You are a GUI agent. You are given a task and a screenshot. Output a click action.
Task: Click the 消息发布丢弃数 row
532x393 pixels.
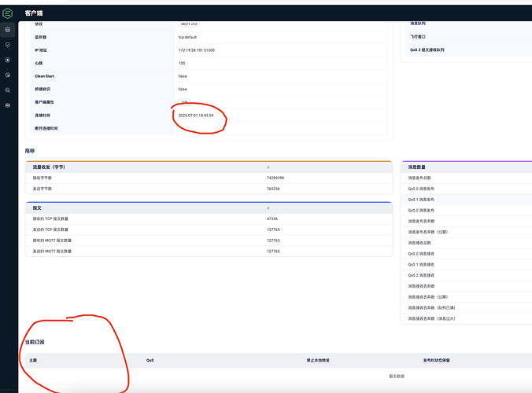(466, 221)
